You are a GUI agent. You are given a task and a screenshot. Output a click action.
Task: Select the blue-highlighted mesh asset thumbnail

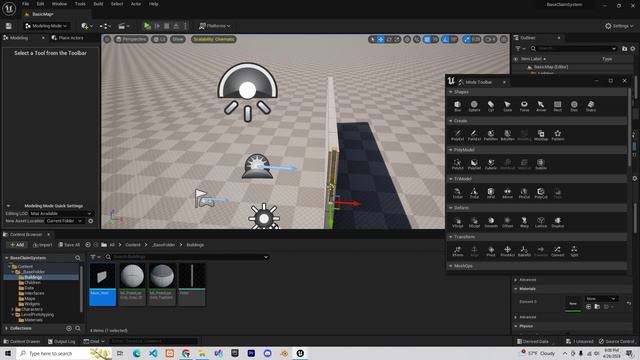coord(102,284)
